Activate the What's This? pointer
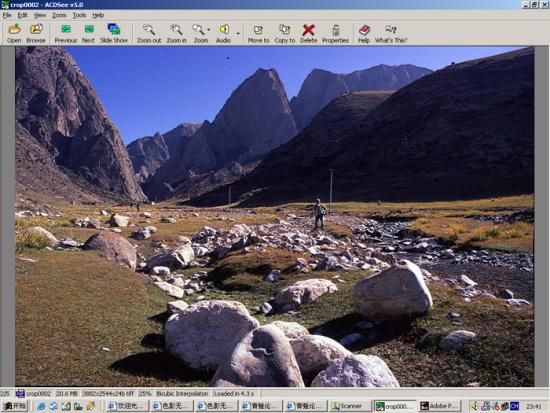The image size is (550, 413). (x=391, y=34)
